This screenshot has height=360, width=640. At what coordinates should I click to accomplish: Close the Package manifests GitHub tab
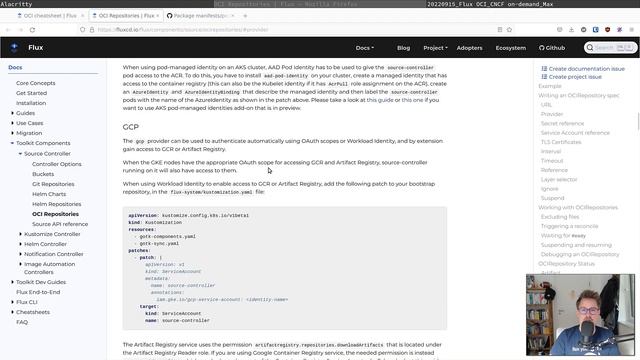pyautogui.click(x=233, y=16)
